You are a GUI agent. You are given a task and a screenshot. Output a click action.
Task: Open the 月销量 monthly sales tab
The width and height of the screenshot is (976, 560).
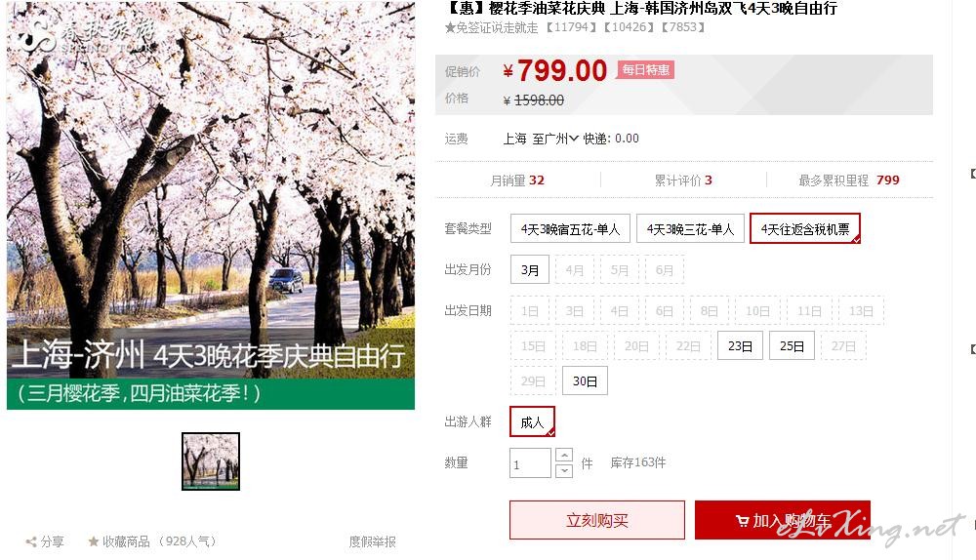tap(517, 180)
